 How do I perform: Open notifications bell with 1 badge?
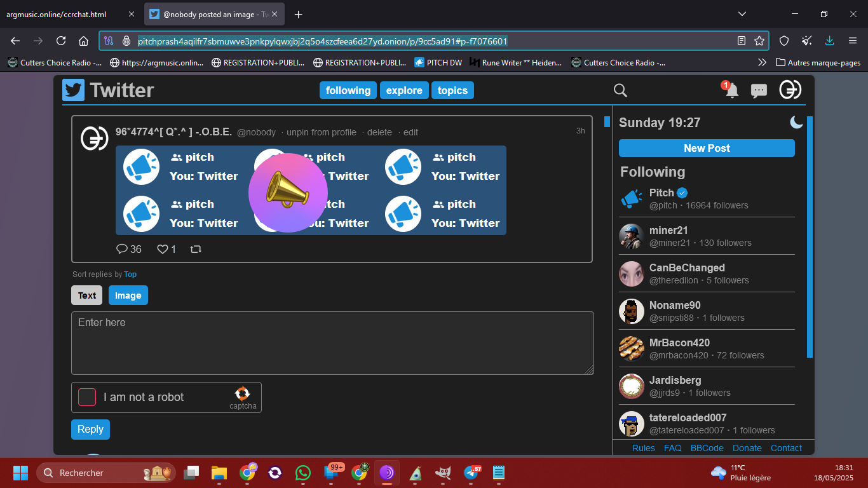click(x=731, y=90)
